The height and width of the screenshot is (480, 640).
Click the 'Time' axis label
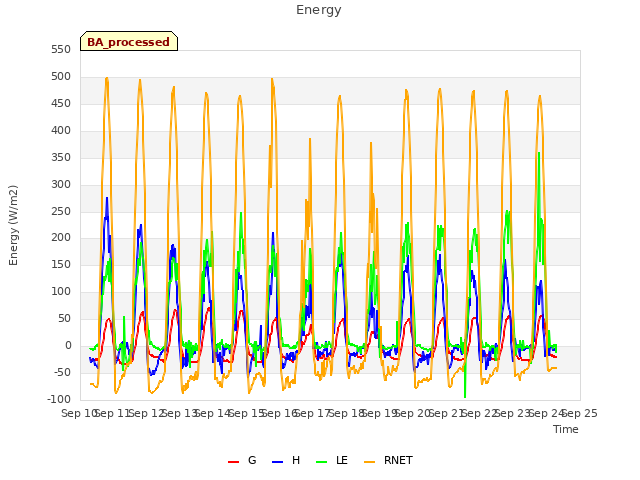click(566, 429)
